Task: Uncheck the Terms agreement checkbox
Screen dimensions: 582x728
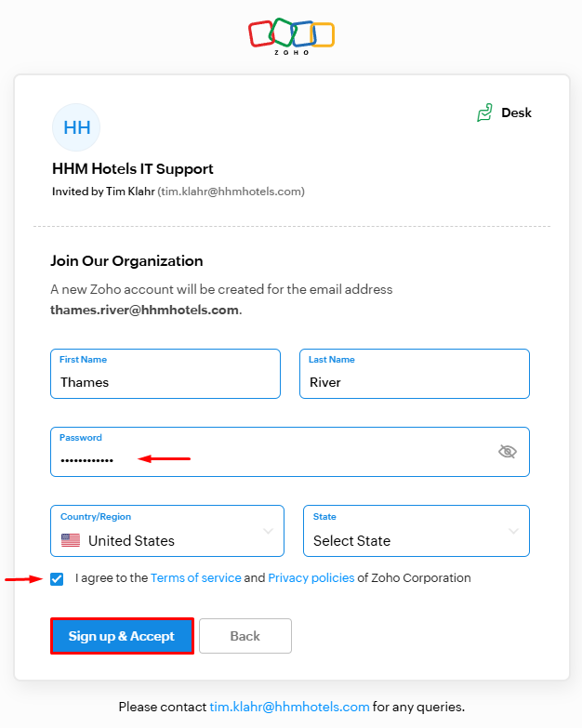Action: (x=58, y=578)
